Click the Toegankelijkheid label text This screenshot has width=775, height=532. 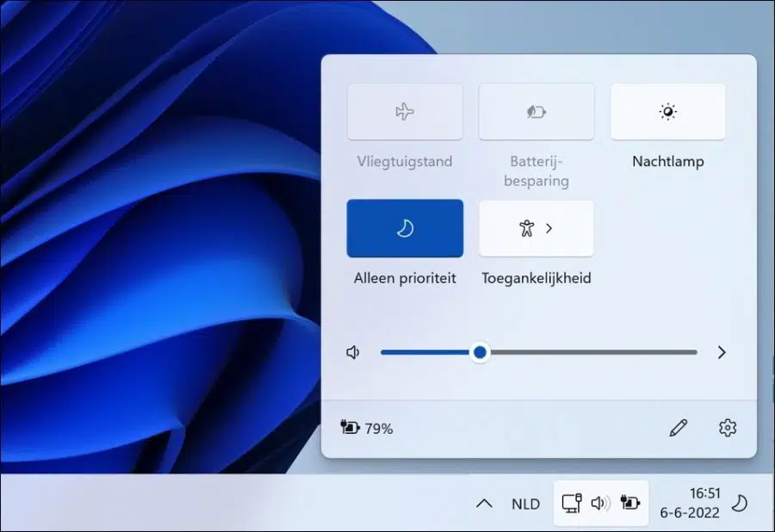(x=536, y=278)
